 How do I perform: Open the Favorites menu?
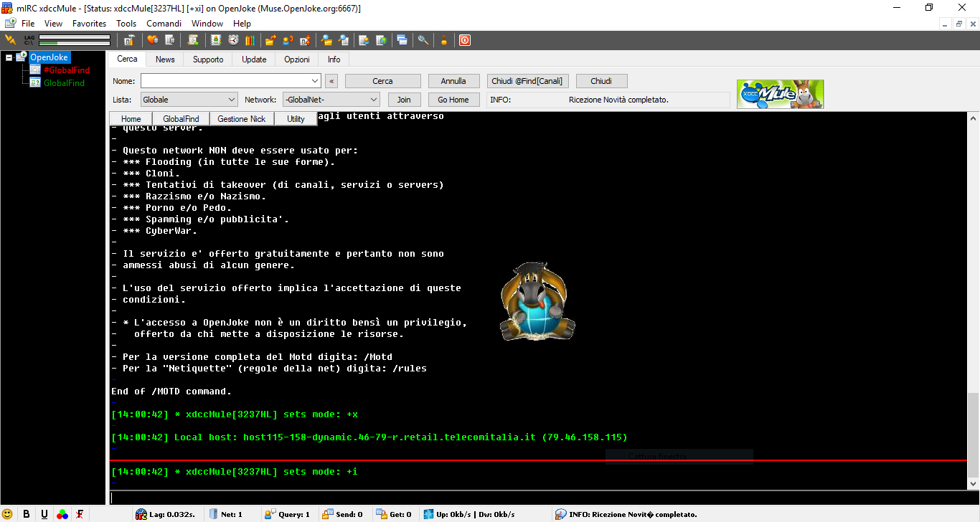(90, 24)
